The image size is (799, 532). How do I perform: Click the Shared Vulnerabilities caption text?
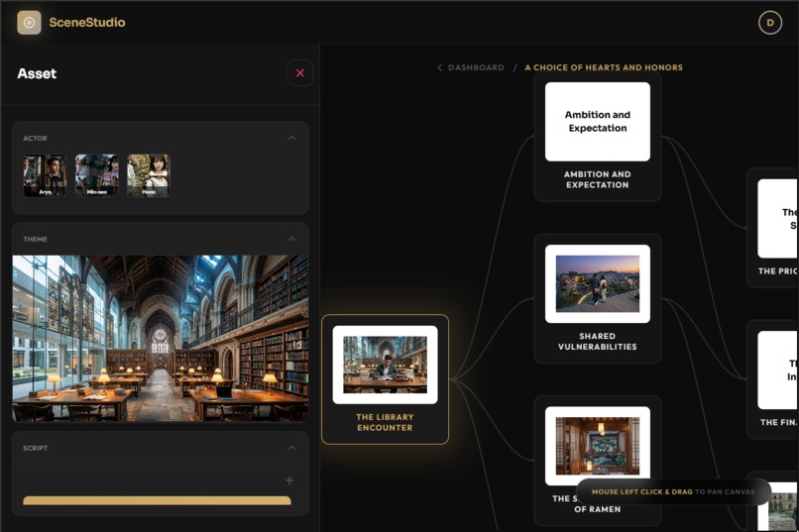tap(597, 341)
